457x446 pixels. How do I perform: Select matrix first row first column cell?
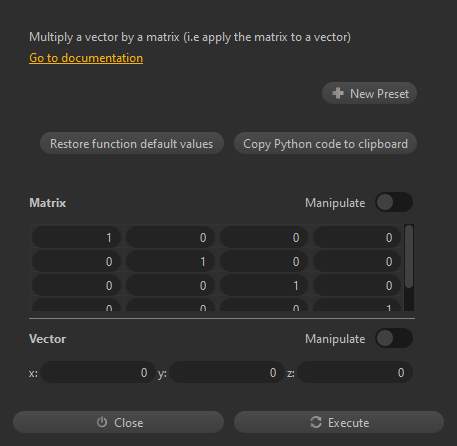[x=76, y=237]
